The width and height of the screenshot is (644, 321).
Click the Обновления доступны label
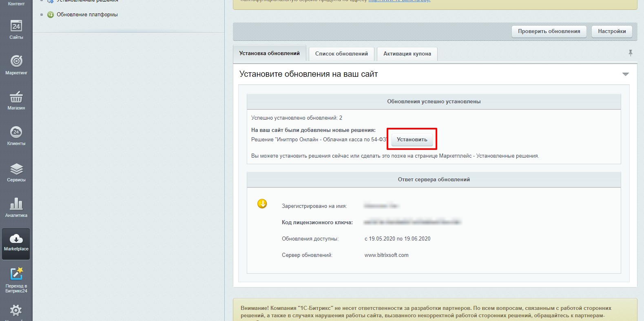point(310,239)
